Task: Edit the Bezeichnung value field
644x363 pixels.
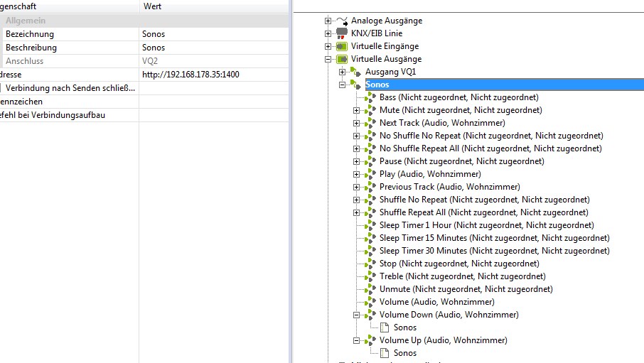Action: (x=213, y=34)
